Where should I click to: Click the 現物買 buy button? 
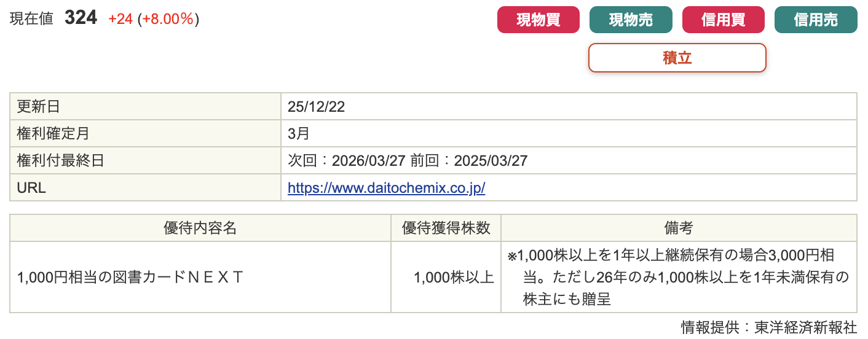[x=538, y=20]
